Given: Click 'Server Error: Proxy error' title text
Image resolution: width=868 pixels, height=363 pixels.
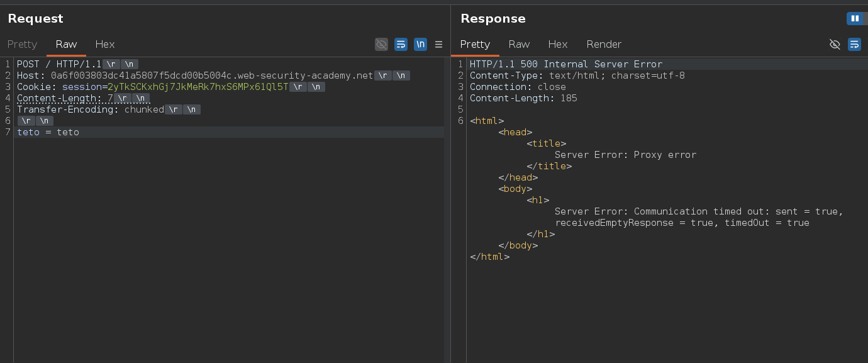Looking at the screenshot, I should click(x=625, y=155).
